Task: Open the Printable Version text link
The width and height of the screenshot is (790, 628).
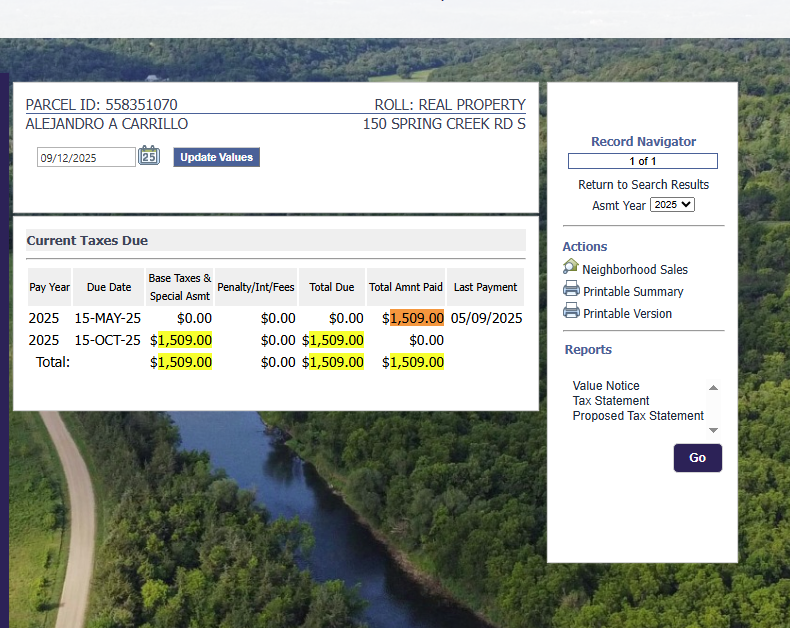Action: coord(627,313)
